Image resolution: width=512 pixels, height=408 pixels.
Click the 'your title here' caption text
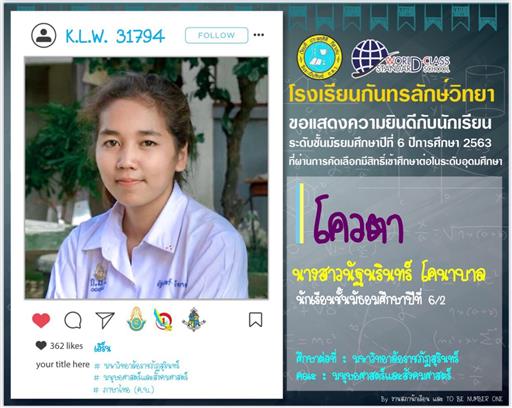[x=63, y=365]
